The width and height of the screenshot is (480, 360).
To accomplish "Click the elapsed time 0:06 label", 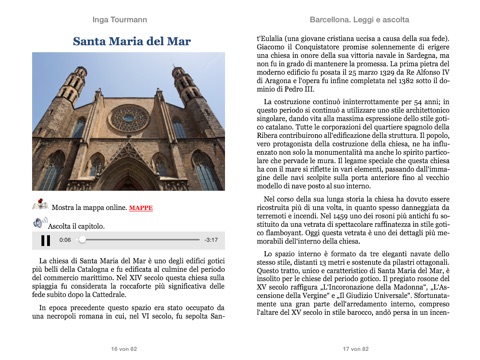I will click(65, 240).
